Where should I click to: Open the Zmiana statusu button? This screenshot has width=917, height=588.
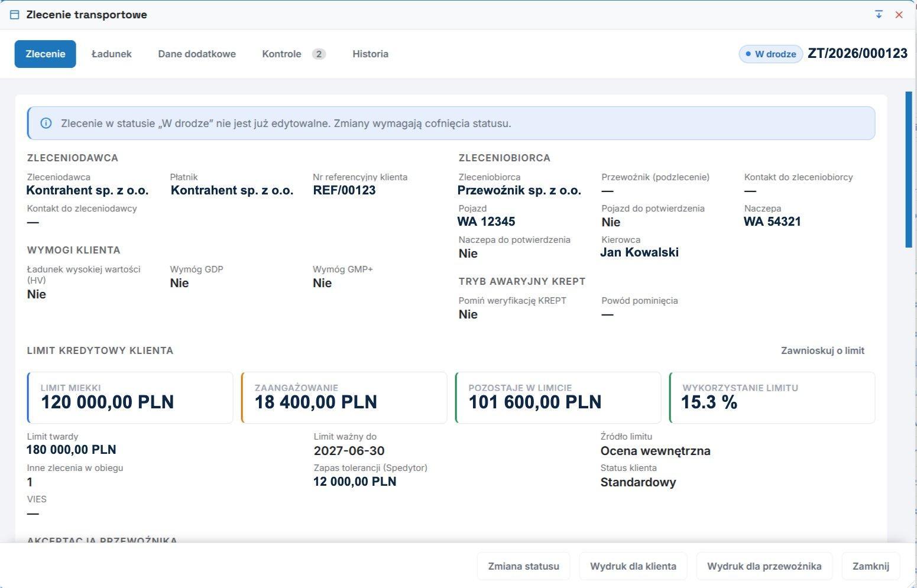[x=523, y=566]
